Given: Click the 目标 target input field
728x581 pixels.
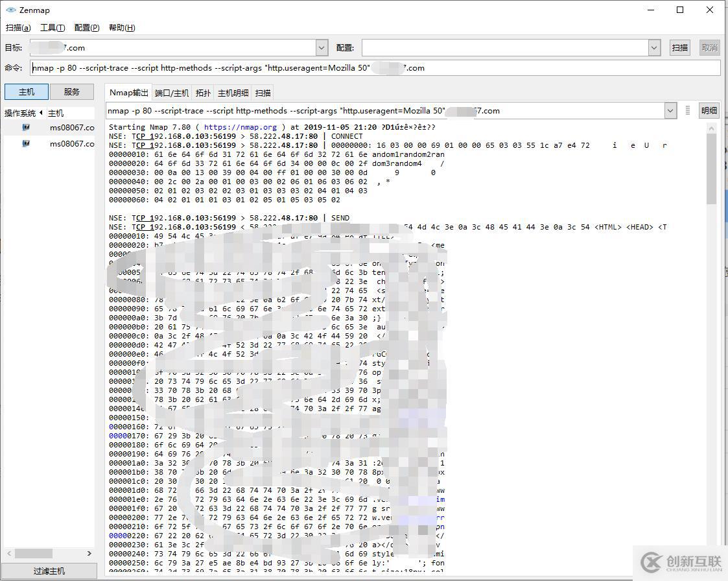Looking at the screenshot, I should click(172, 48).
